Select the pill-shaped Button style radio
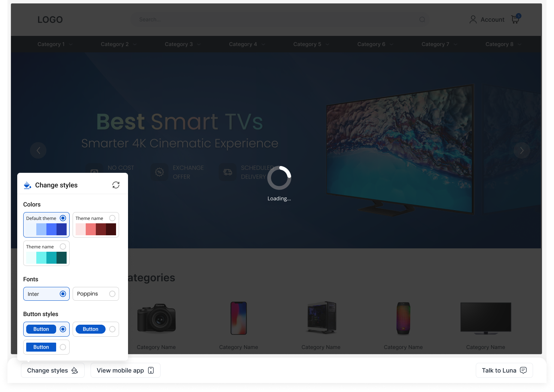 [112, 329]
